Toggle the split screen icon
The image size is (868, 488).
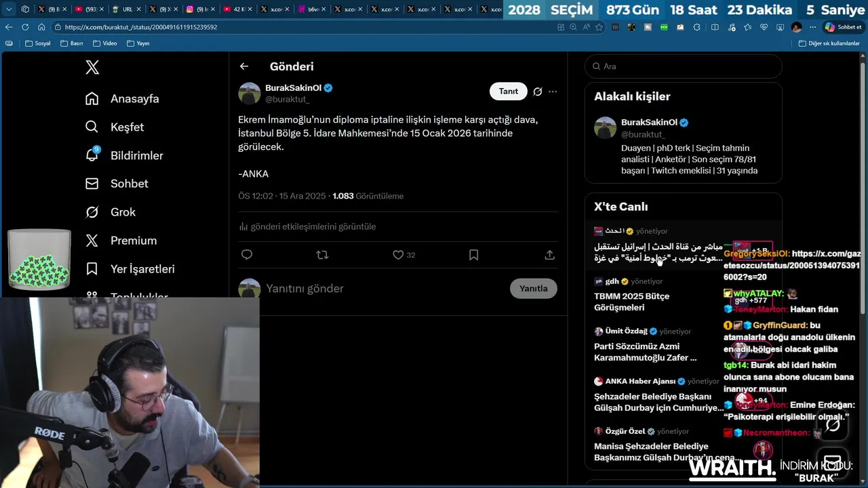click(x=715, y=27)
